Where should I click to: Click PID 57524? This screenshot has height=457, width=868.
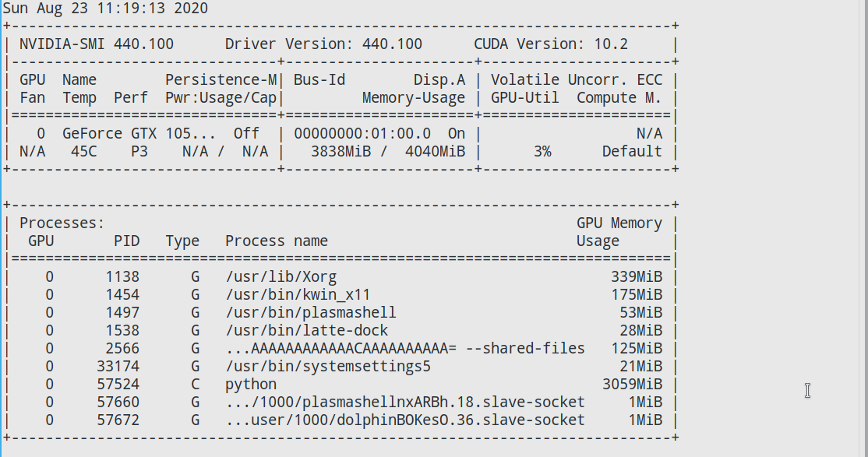tap(118, 385)
